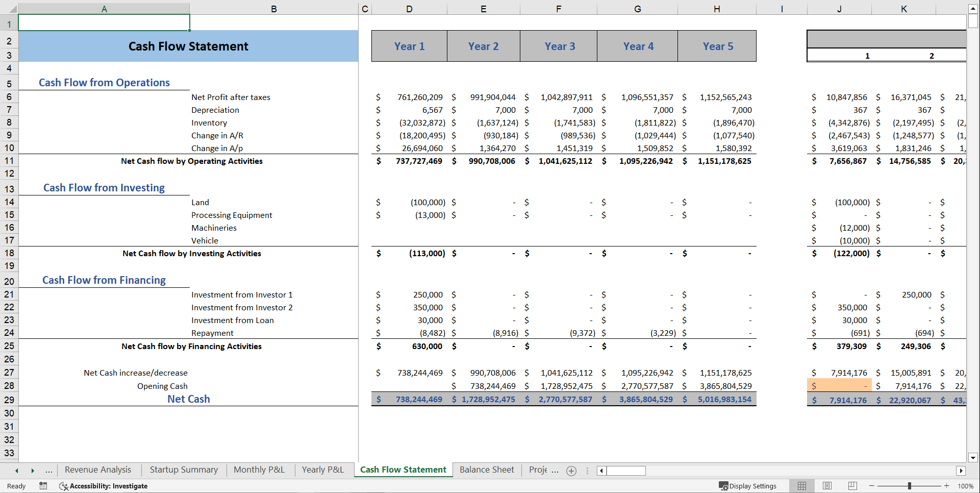Viewport: 980px width, 493px height.
Task: Select the Depreciation row label
Action: pyautogui.click(x=215, y=110)
